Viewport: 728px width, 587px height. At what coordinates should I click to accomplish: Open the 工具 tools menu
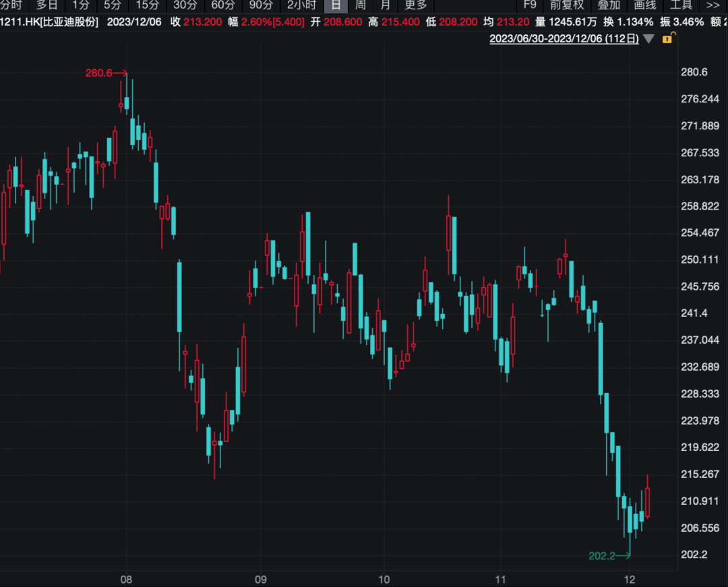click(x=681, y=5)
